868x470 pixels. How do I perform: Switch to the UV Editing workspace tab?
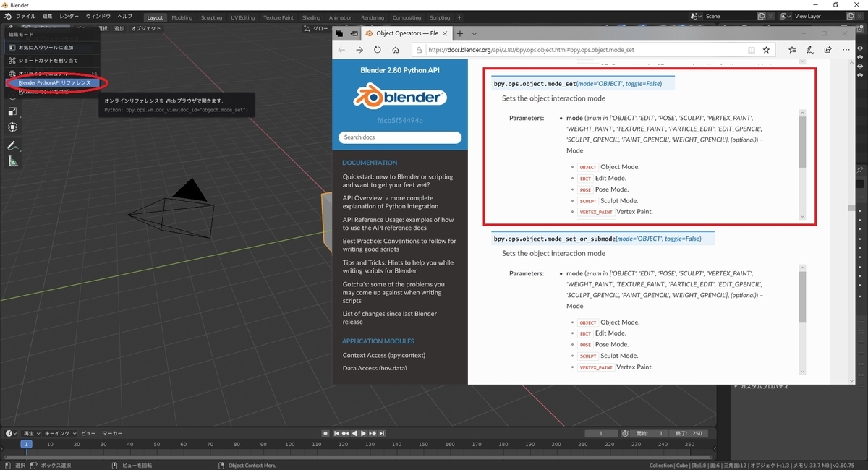[242, 17]
